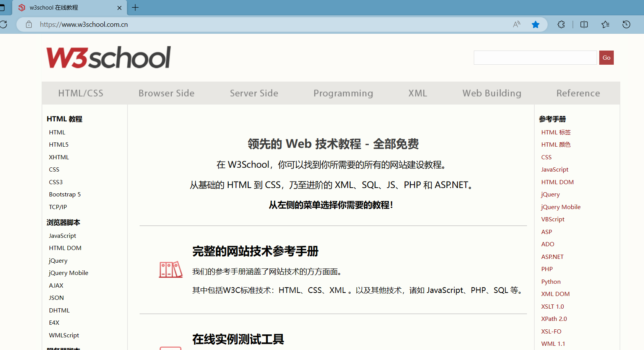644x350 pixels.
Task: Open TCP/IP tutorial link
Action: pyautogui.click(x=58, y=207)
